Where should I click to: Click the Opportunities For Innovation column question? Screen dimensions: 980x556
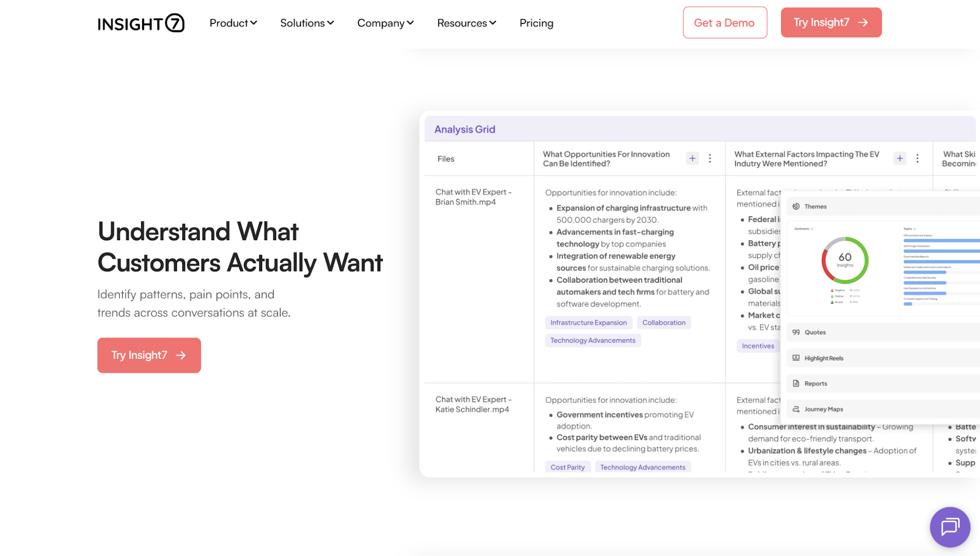click(606, 159)
